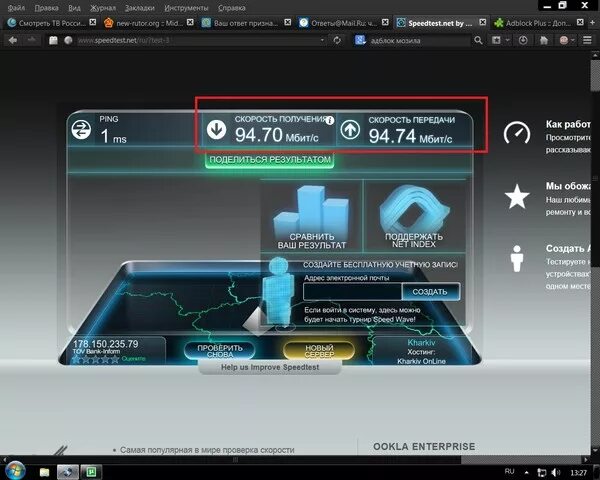
Task: Open File Explorer from the taskbar
Action: click(44, 472)
